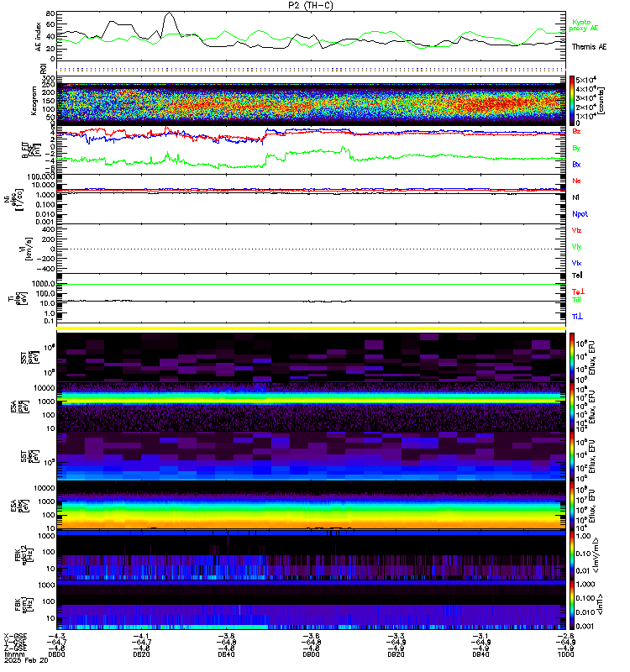Viewport: 630px width, 672px height.
Task: Pick the SST electron Eflux color bar
Action: pyautogui.click(x=572, y=456)
